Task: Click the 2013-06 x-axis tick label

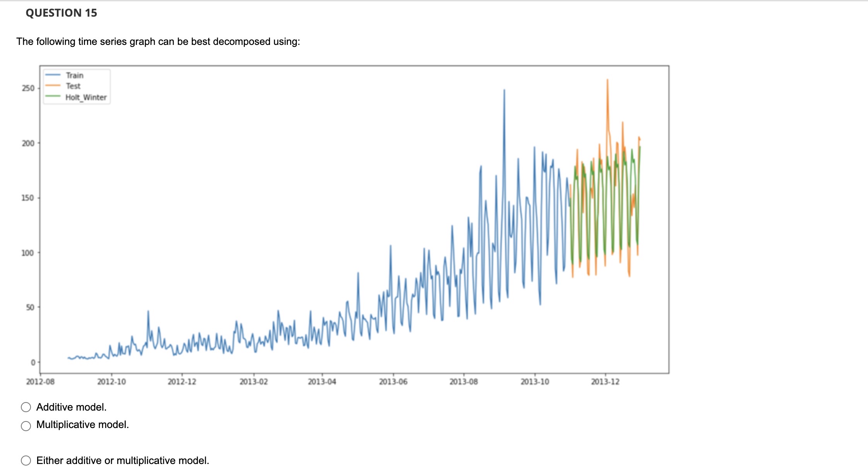Action: pos(393,381)
